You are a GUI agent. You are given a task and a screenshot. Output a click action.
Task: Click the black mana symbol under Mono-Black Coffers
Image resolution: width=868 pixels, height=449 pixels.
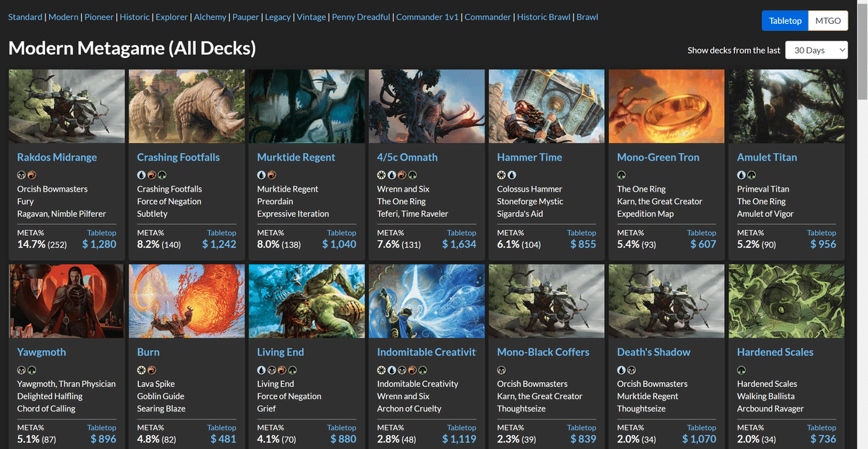point(502,370)
